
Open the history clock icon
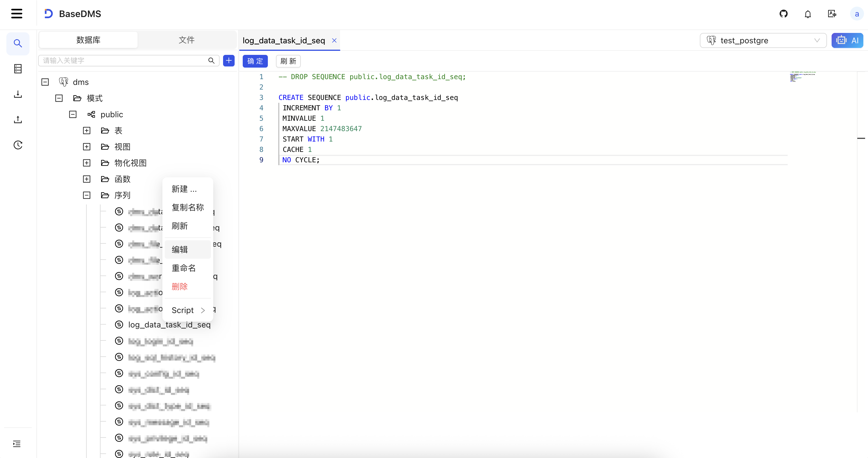(x=18, y=145)
